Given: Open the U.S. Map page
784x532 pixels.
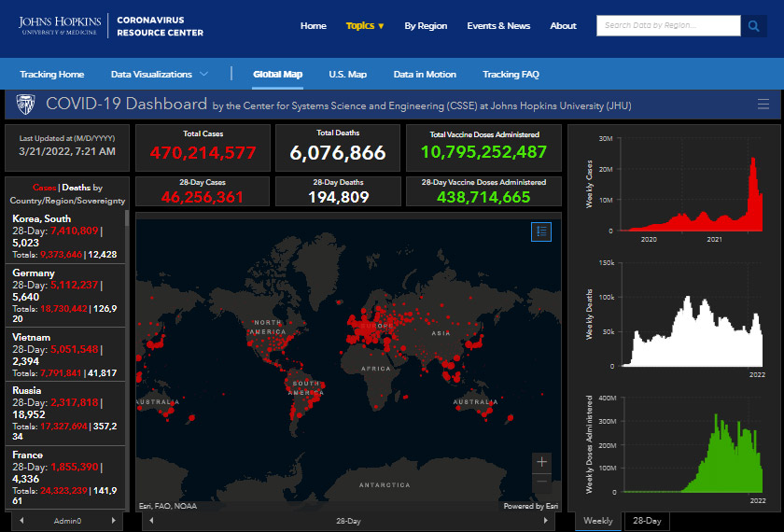Looking at the screenshot, I should coord(347,75).
